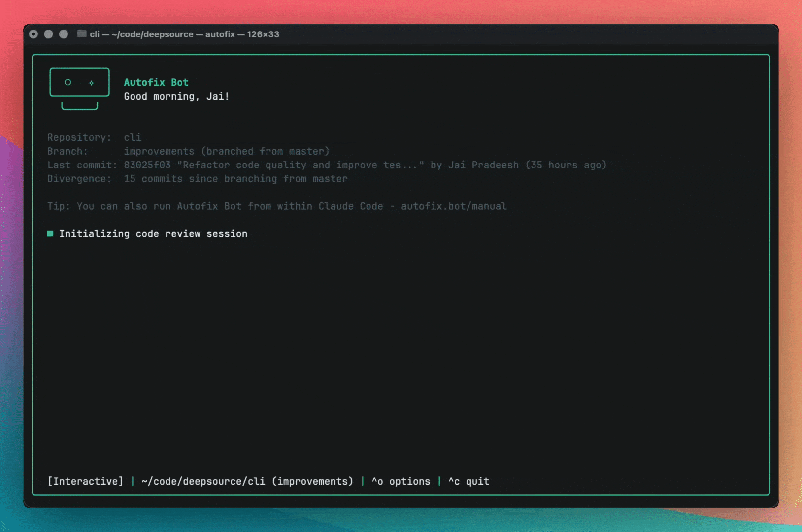The image size is (802, 532).
Task: Click the sparkle eye of the bot logo
Action: point(91,83)
